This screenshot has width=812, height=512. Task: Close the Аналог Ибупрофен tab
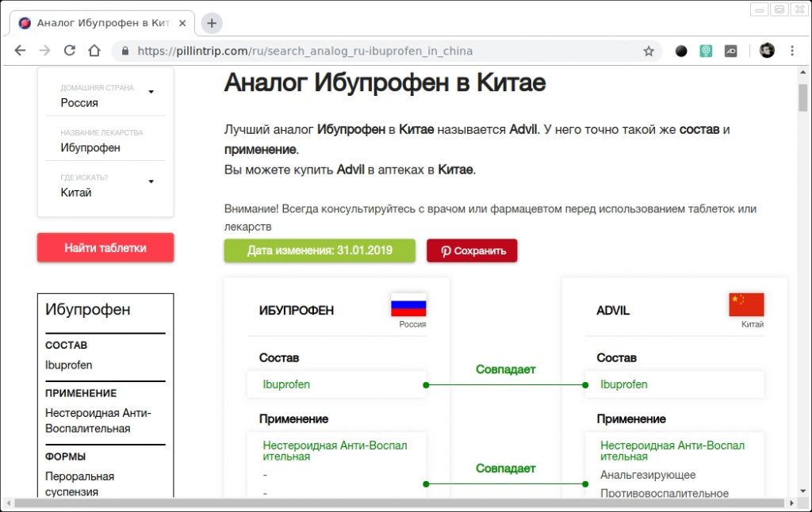point(183,23)
